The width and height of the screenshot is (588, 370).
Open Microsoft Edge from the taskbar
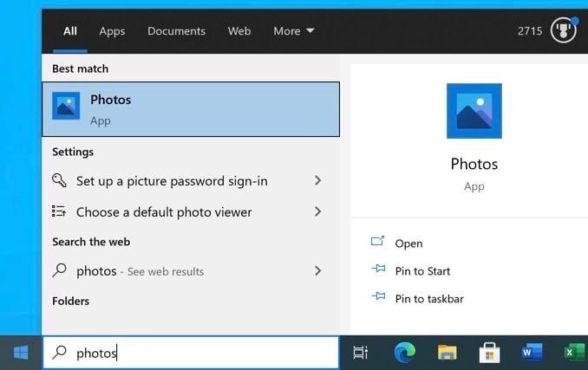tap(404, 352)
